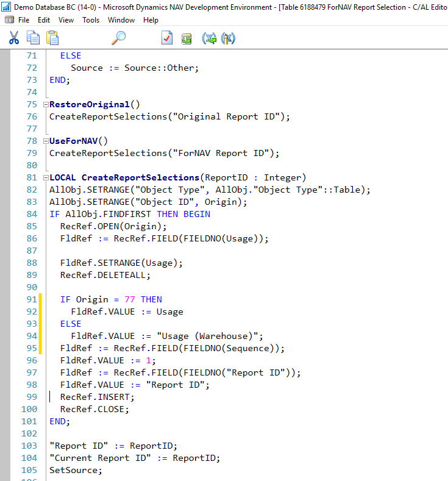Click 'CreateReportSelections("ForNAV Report ID");' line
Viewport: 448px width, 481px height.
click(165, 153)
